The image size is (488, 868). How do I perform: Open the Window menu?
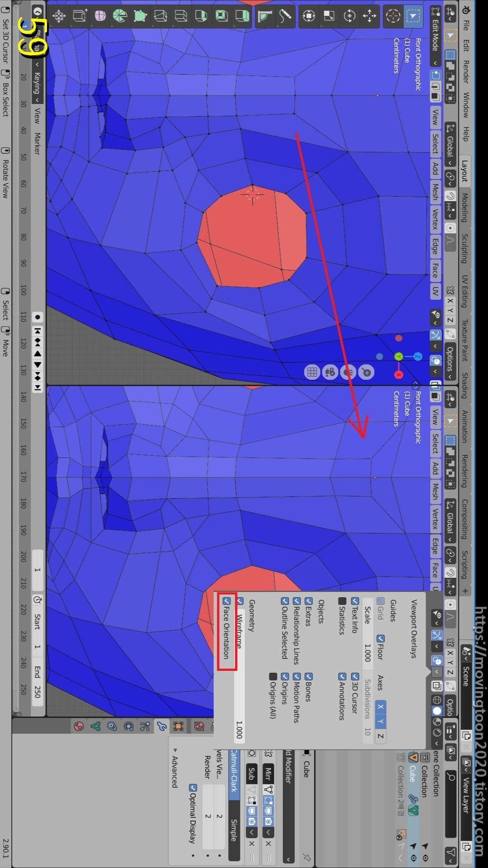pyautogui.click(x=466, y=104)
